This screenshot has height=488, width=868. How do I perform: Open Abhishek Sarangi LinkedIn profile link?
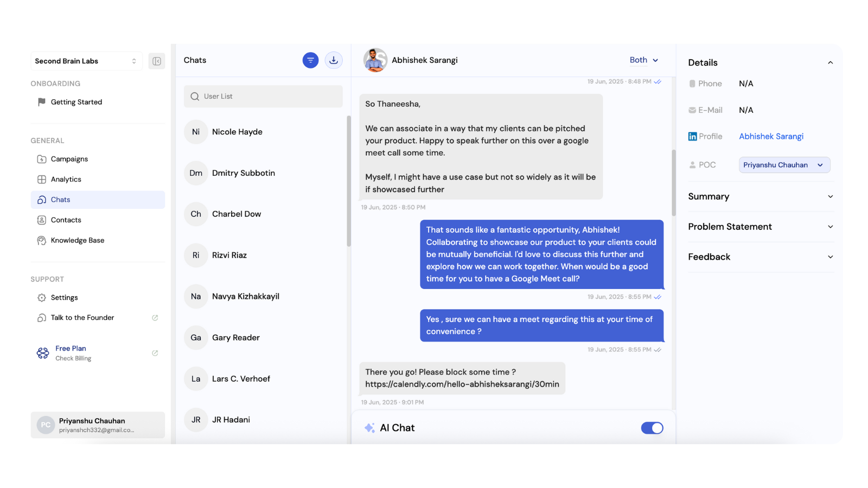[x=771, y=137]
